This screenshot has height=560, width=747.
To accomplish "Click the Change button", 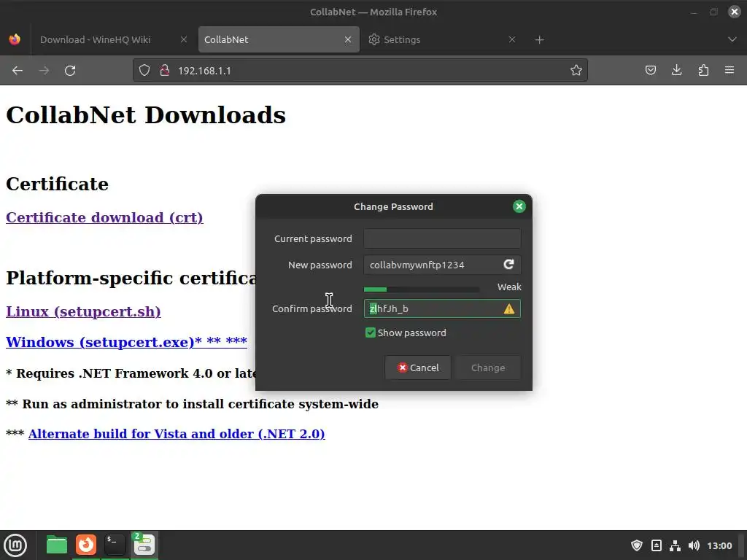I will pos(488,367).
